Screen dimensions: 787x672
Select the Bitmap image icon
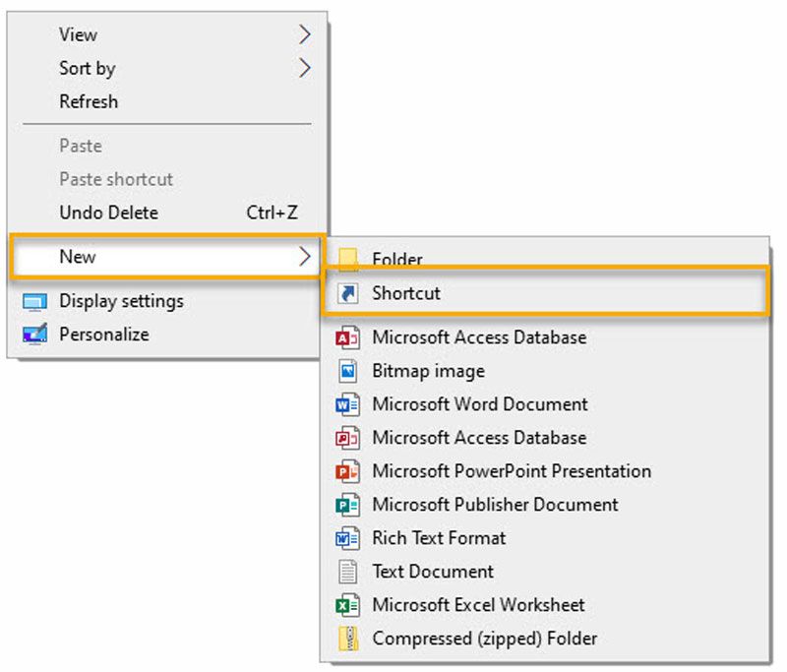[x=348, y=371]
